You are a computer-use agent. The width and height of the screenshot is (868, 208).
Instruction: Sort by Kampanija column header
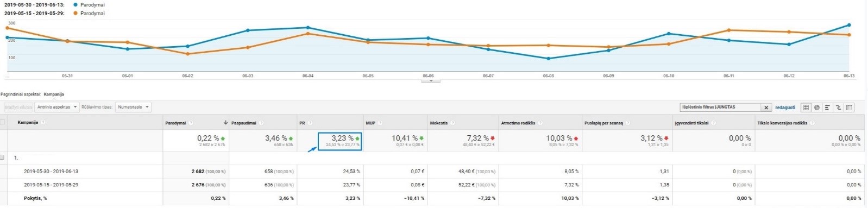(x=28, y=123)
